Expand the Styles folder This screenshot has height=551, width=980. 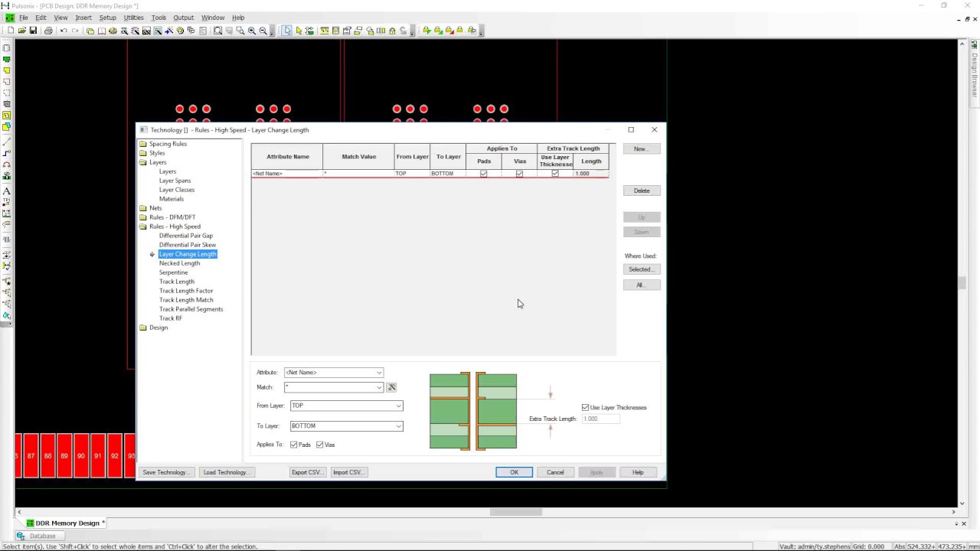click(x=142, y=153)
